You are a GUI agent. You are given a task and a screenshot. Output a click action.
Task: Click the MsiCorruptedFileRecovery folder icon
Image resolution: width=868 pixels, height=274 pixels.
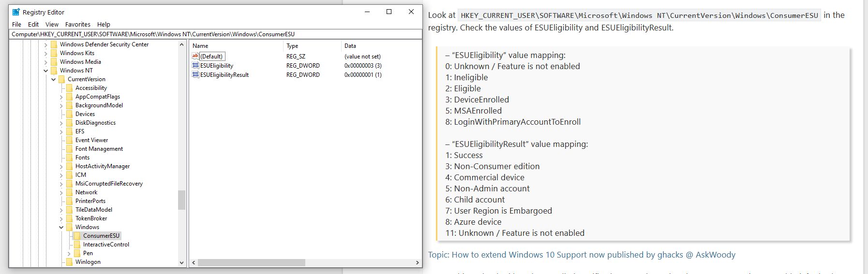(70, 184)
